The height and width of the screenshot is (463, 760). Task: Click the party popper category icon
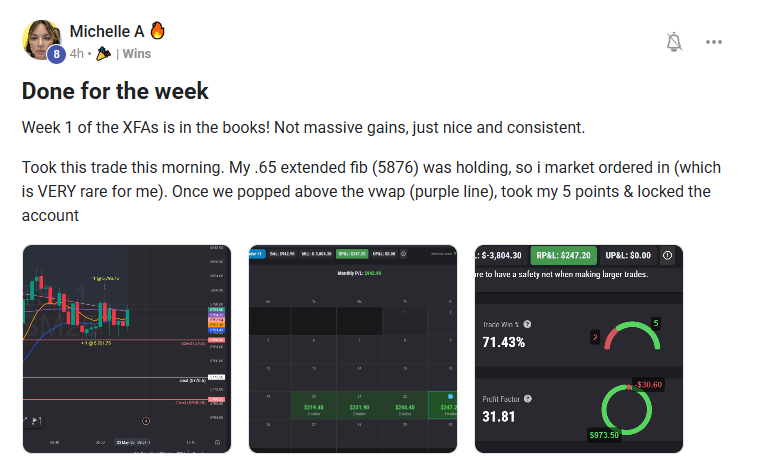coord(103,53)
